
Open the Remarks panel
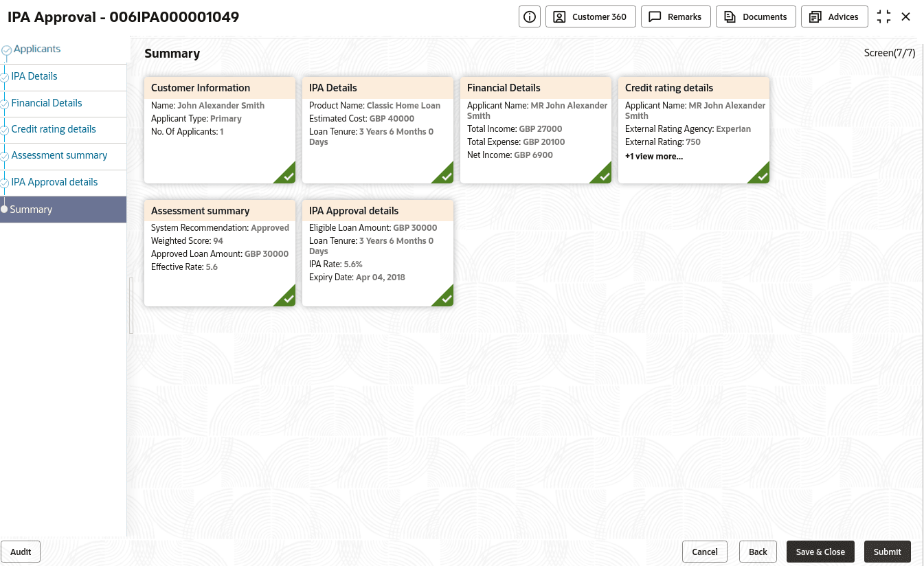click(675, 17)
